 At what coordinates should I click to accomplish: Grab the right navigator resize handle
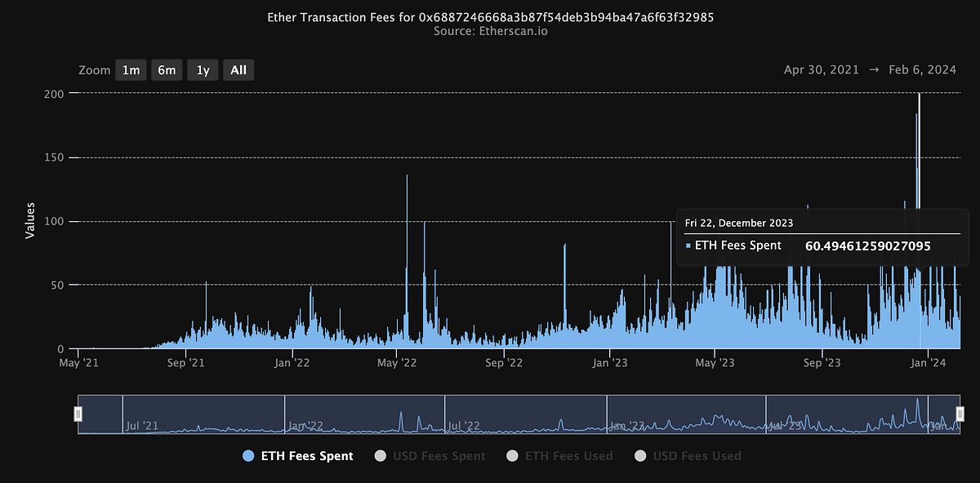(x=961, y=414)
